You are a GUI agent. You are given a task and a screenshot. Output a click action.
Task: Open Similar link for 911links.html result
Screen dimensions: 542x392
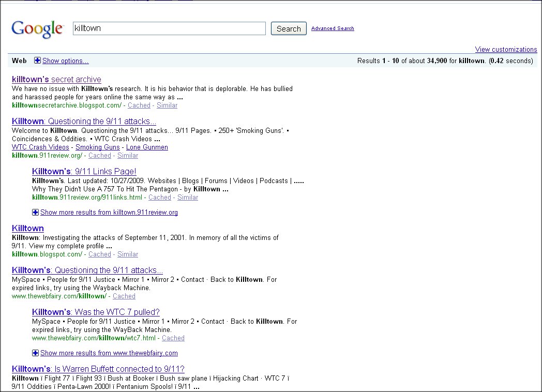tap(188, 198)
